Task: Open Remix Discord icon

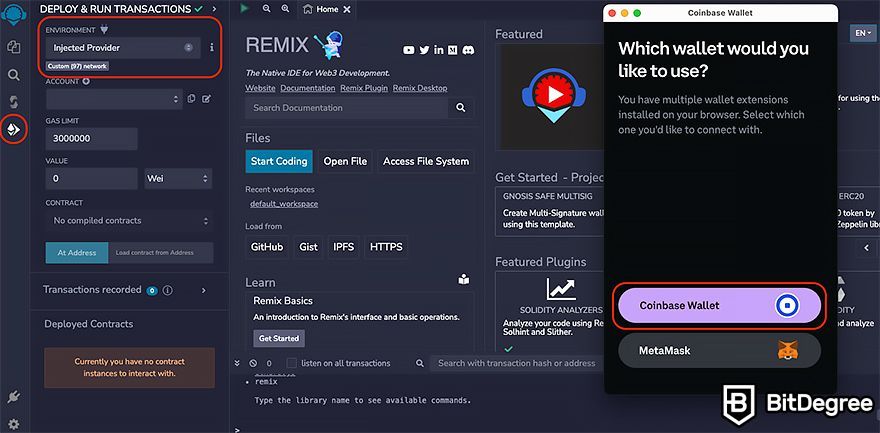Action: click(468, 50)
